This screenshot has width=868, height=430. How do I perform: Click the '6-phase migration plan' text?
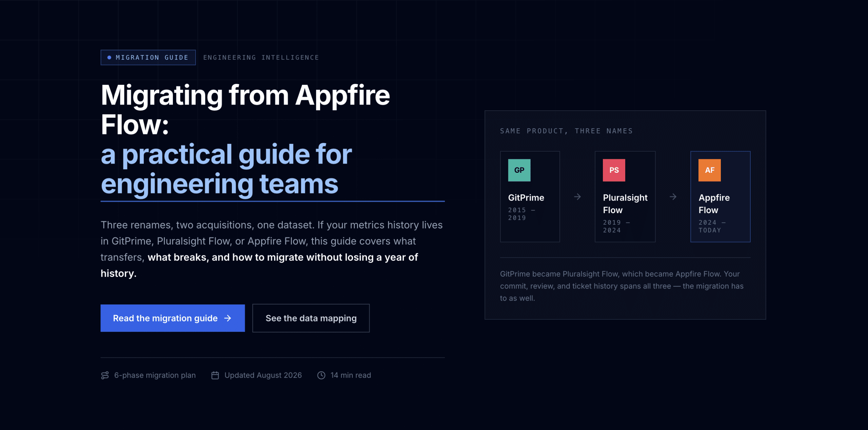[x=155, y=375]
